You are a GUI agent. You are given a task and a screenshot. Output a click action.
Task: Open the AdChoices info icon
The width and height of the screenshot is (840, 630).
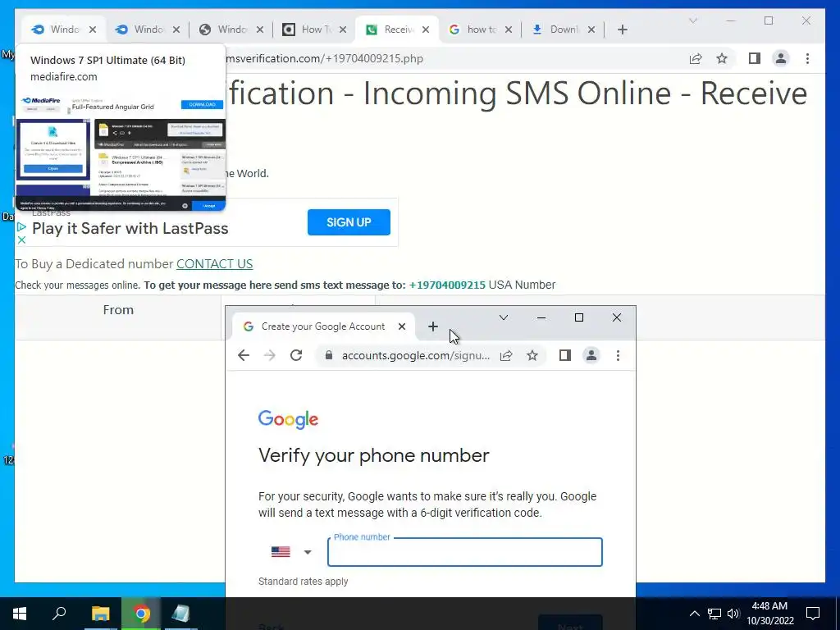(21, 227)
